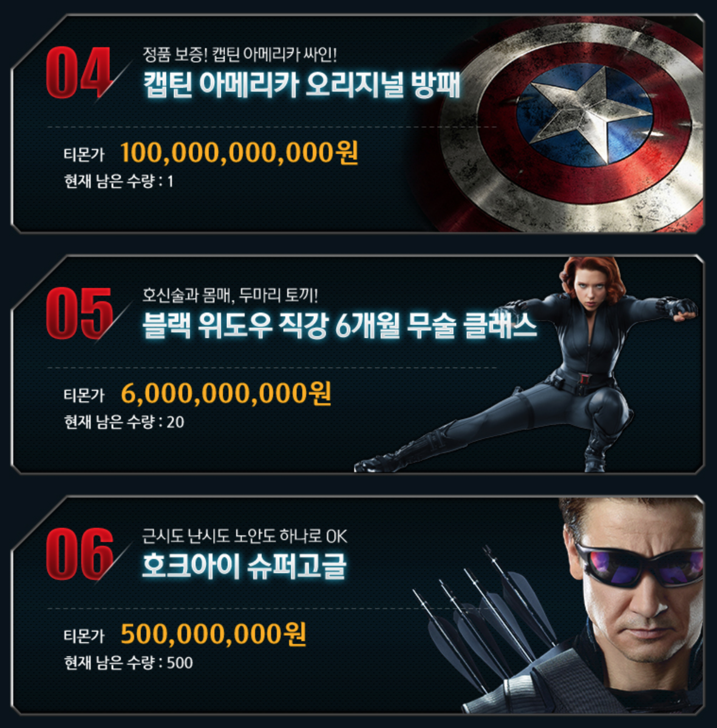Open 블랙 위도우 직강 6개월 무술 클래스 title
Viewport: 717px width, 728px height.
point(340,325)
